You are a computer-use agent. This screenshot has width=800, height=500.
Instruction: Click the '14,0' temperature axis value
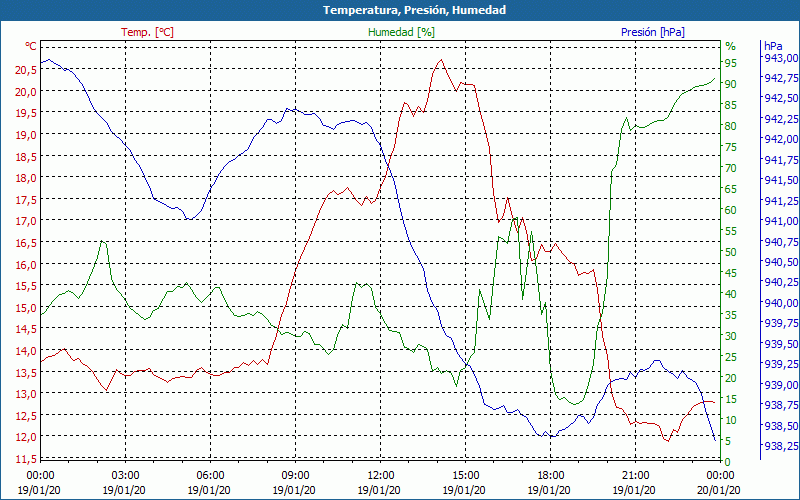tap(26, 351)
